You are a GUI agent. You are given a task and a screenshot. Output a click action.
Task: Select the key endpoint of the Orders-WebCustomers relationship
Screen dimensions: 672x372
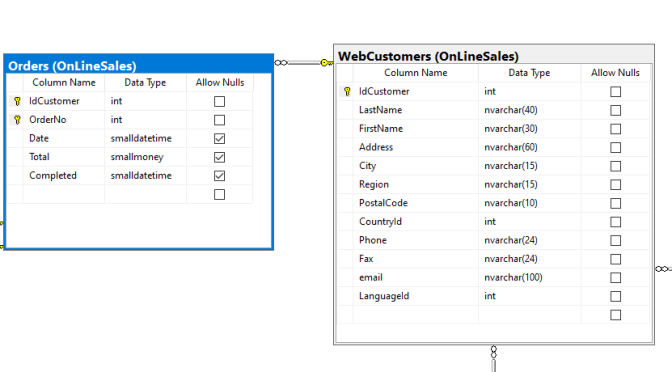pyautogui.click(x=326, y=63)
